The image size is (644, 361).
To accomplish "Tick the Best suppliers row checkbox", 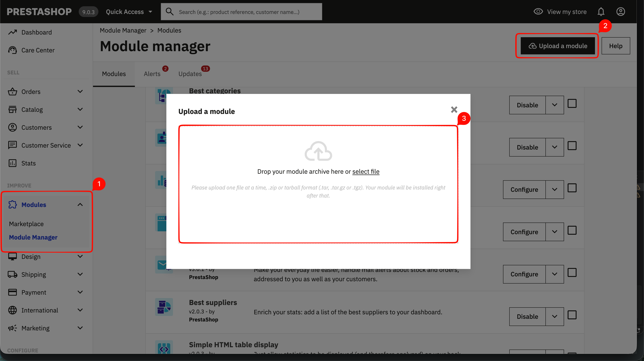I will (572, 315).
